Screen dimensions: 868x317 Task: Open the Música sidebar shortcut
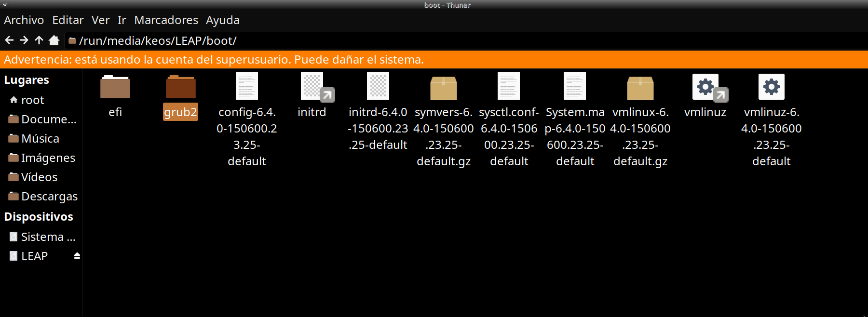(40, 139)
